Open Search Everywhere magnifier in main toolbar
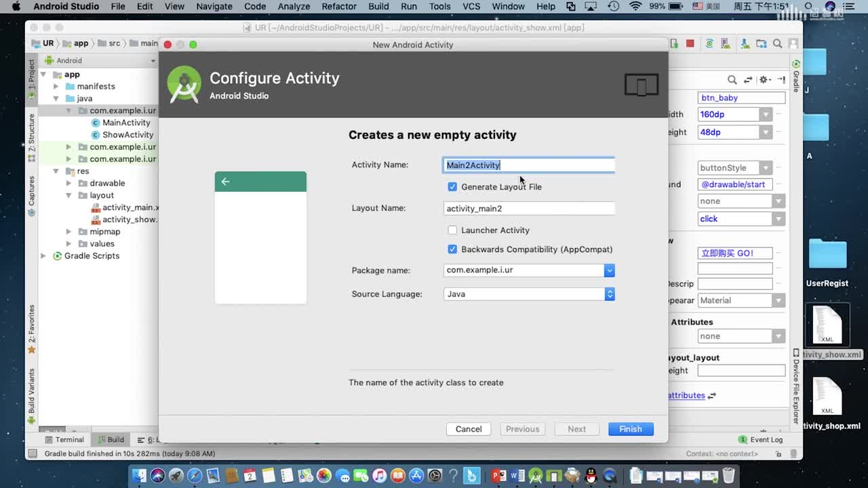The width and height of the screenshot is (868, 488). point(778,43)
